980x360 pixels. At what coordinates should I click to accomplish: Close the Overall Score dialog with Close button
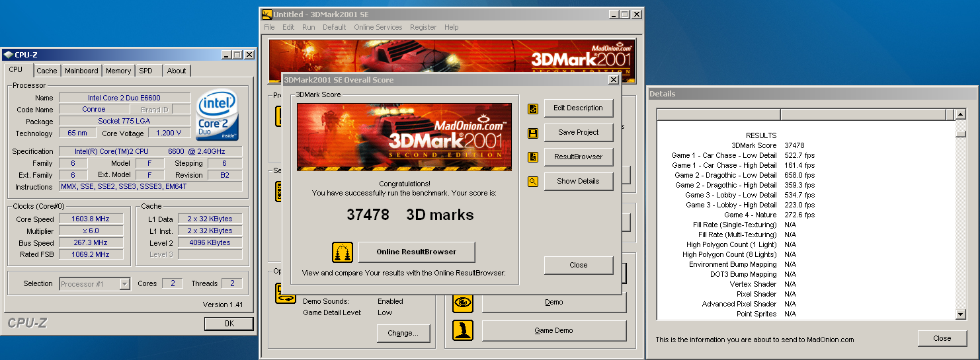click(x=579, y=266)
